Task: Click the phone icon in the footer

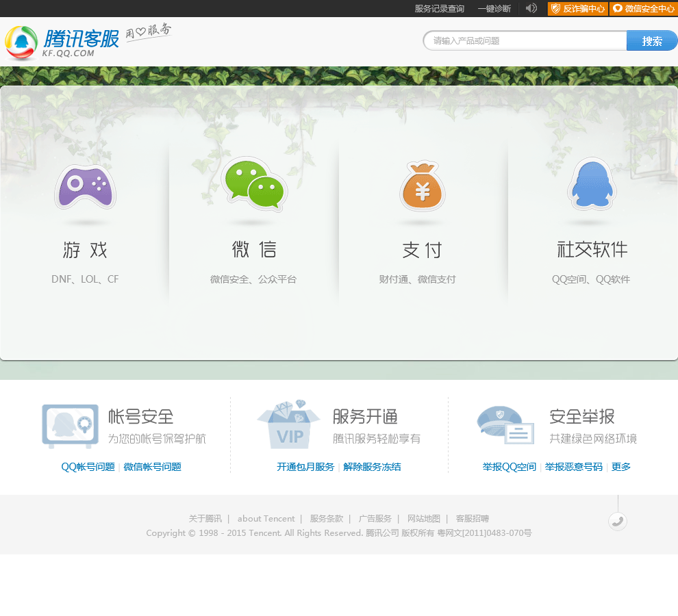Action: click(618, 522)
